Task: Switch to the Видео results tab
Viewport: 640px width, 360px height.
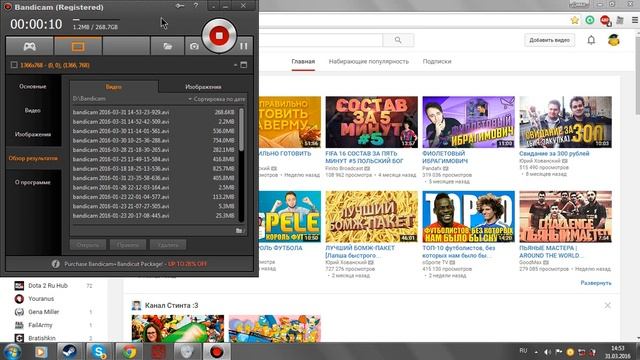Action: coord(114,87)
